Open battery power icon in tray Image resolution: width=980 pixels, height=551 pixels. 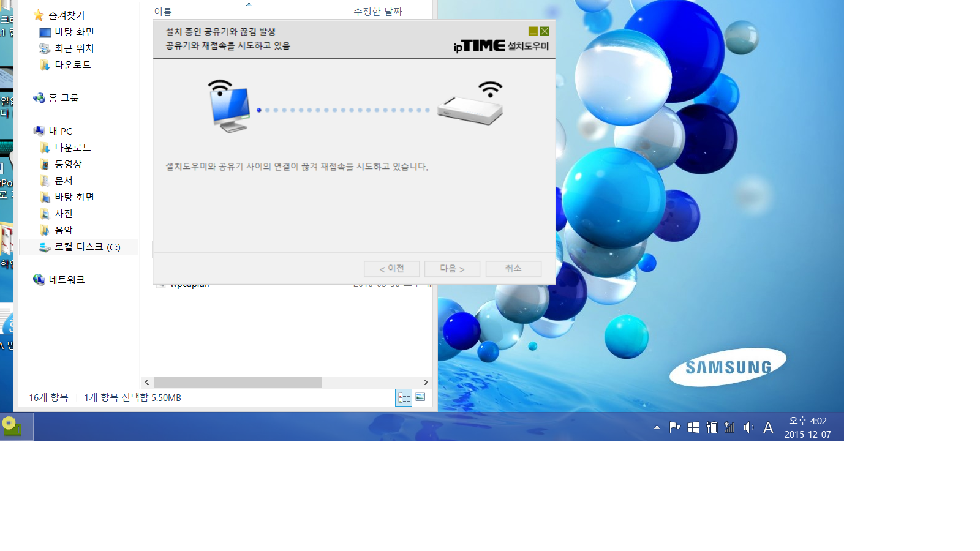[712, 427]
